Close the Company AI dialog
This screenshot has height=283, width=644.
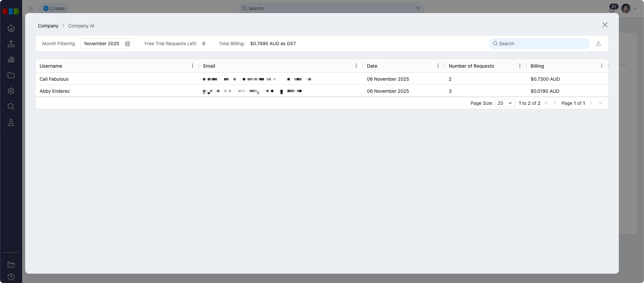(x=605, y=25)
